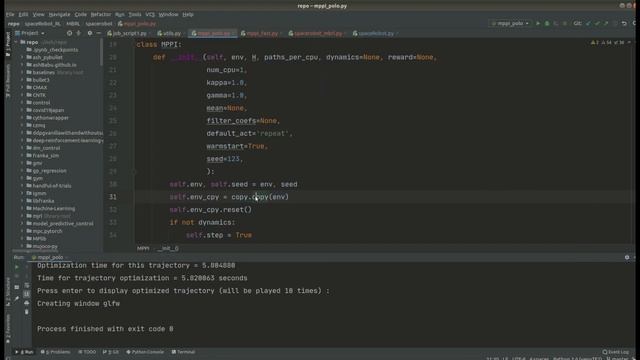Open the TODO tool window button
Screen dimensions: 640x360
tap(87, 352)
